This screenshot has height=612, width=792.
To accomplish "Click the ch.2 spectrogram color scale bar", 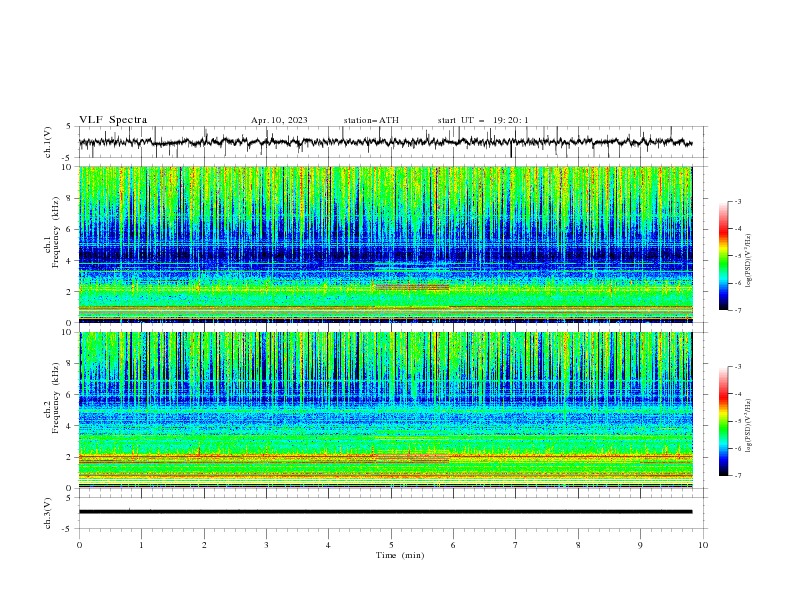I will click(723, 421).
